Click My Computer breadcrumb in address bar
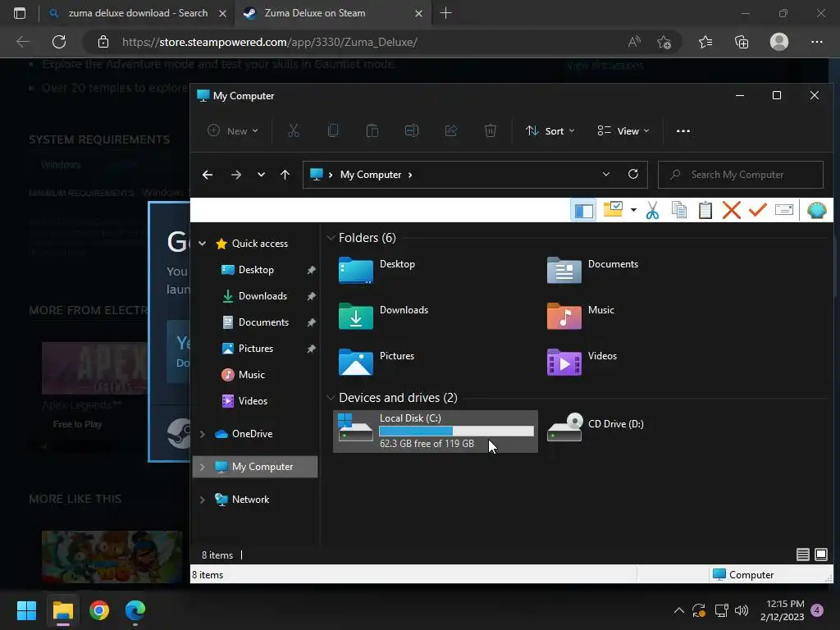The width and height of the screenshot is (840, 630). click(371, 175)
